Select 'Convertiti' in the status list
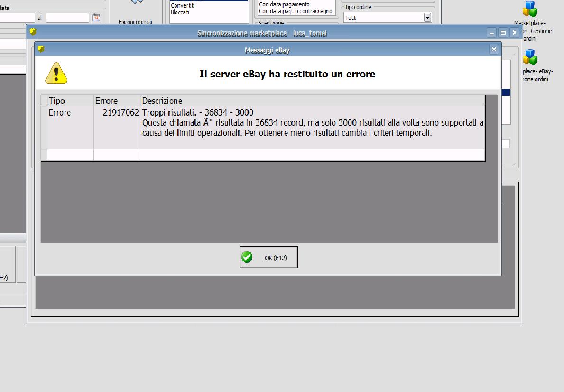The width and height of the screenshot is (564, 392). click(183, 6)
